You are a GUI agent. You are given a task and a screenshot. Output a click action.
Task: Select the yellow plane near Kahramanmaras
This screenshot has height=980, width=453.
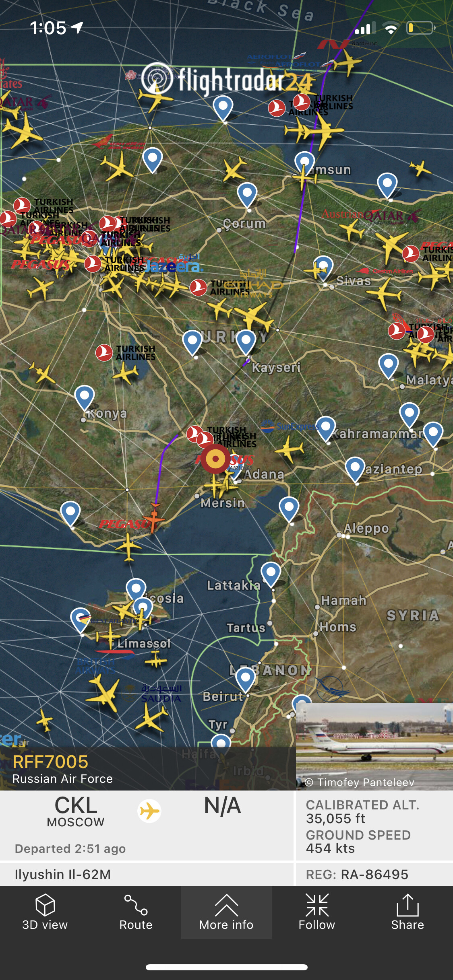click(289, 449)
